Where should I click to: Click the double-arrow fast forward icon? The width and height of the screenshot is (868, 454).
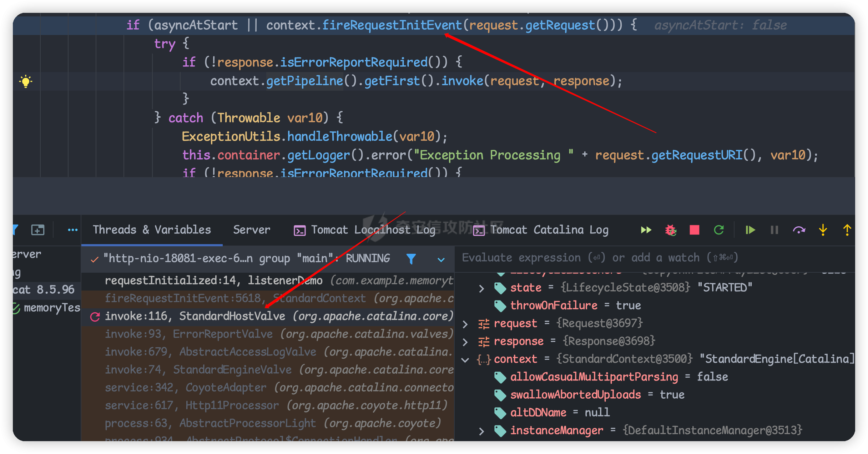pos(646,230)
